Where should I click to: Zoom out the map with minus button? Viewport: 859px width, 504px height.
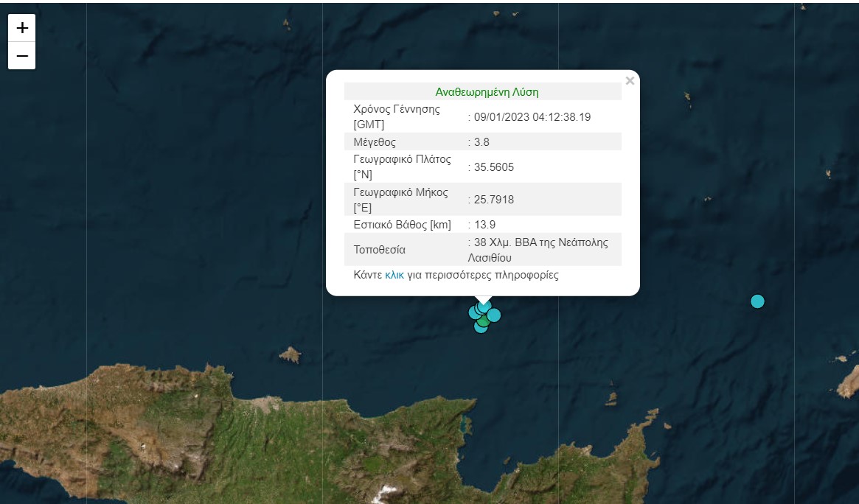(x=22, y=56)
